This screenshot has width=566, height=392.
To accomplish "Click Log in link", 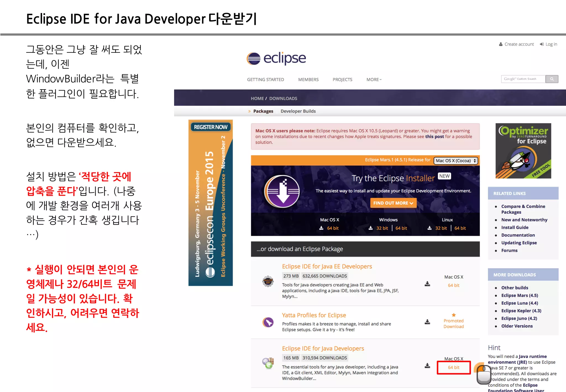I will click(551, 44).
